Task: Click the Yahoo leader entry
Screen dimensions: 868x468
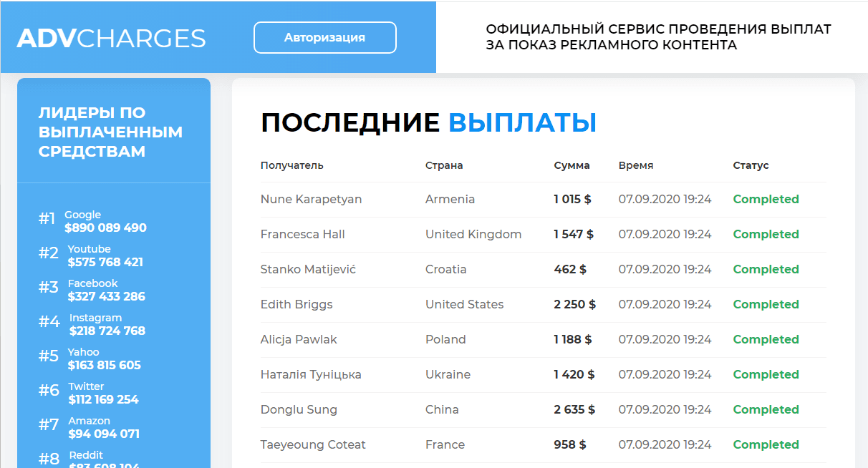Action: tap(104, 359)
